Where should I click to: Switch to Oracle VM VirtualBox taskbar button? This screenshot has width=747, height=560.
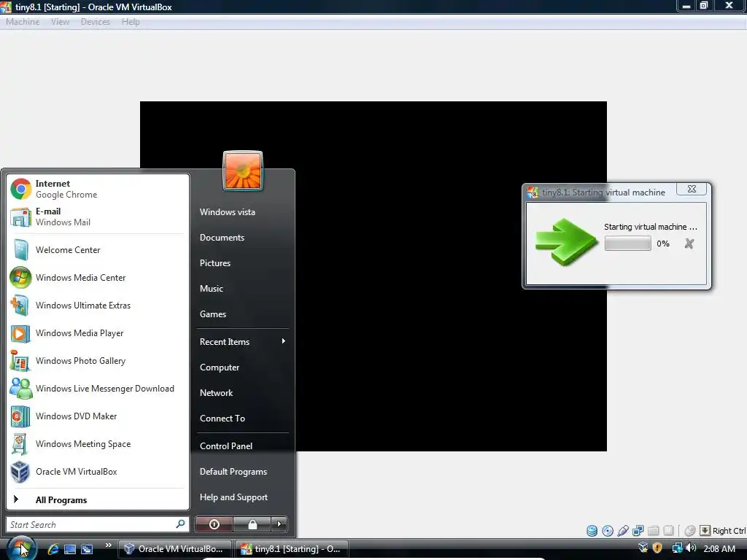pos(174,549)
